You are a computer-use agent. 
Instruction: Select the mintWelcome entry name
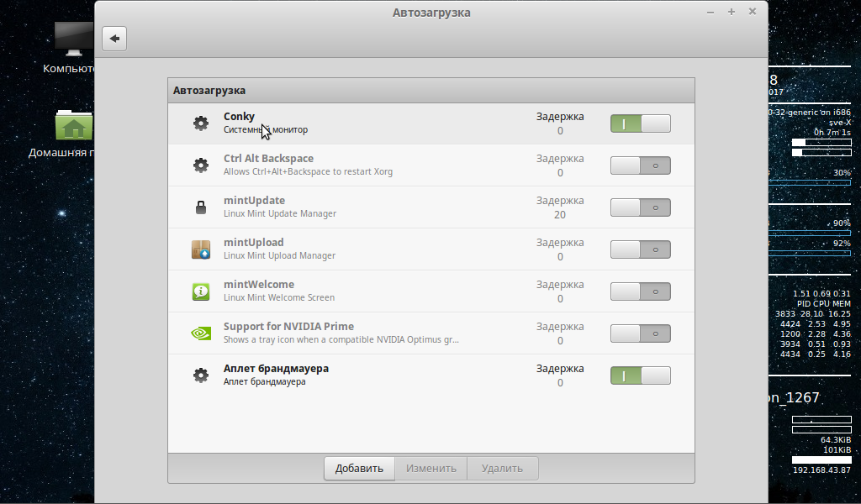tap(259, 284)
